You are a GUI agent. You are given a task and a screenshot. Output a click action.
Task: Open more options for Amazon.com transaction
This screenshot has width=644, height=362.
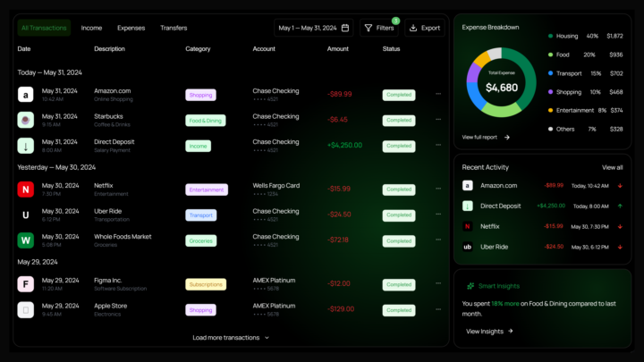[x=438, y=94]
